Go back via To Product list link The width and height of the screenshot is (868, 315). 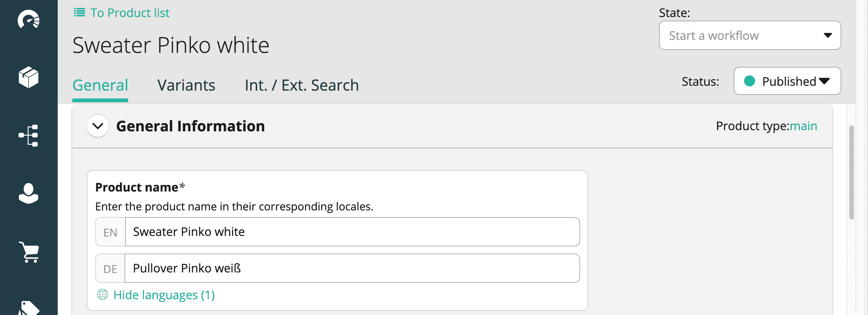(x=130, y=13)
